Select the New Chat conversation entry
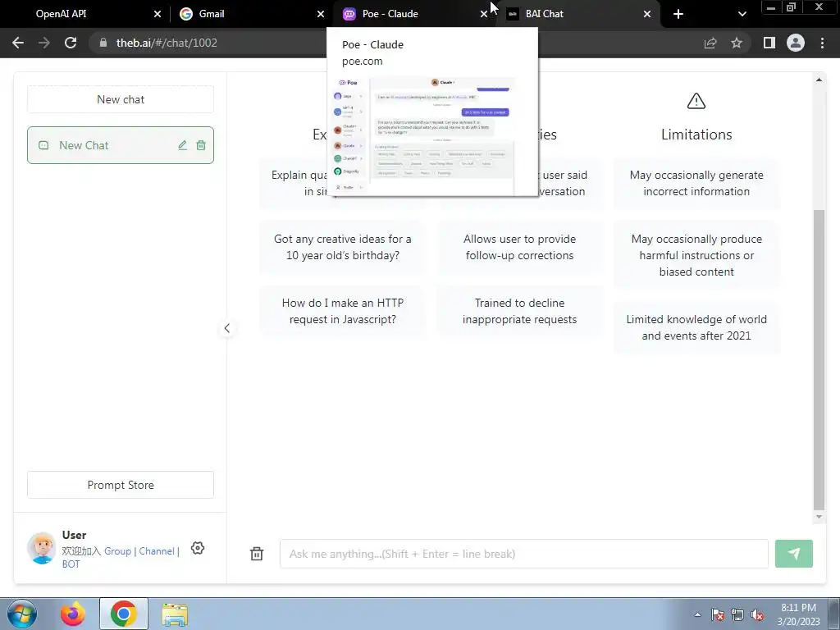This screenshot has height=630, width=840. click(x=121, y=145)
